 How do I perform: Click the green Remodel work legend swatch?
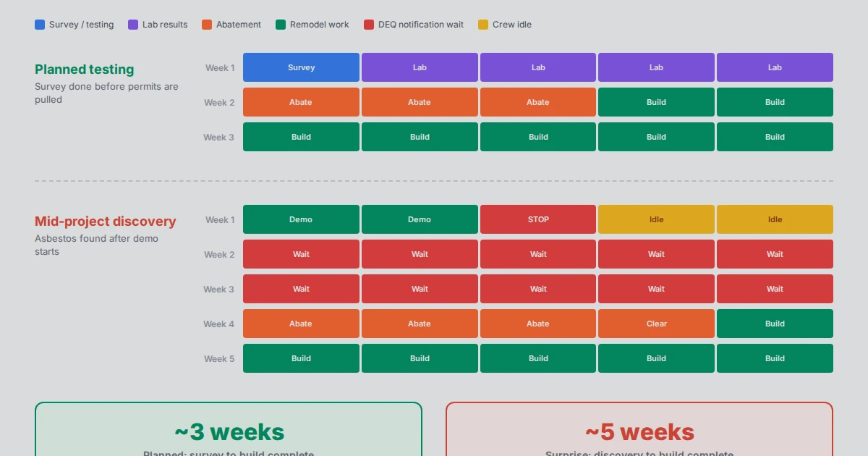coord(281,25)
